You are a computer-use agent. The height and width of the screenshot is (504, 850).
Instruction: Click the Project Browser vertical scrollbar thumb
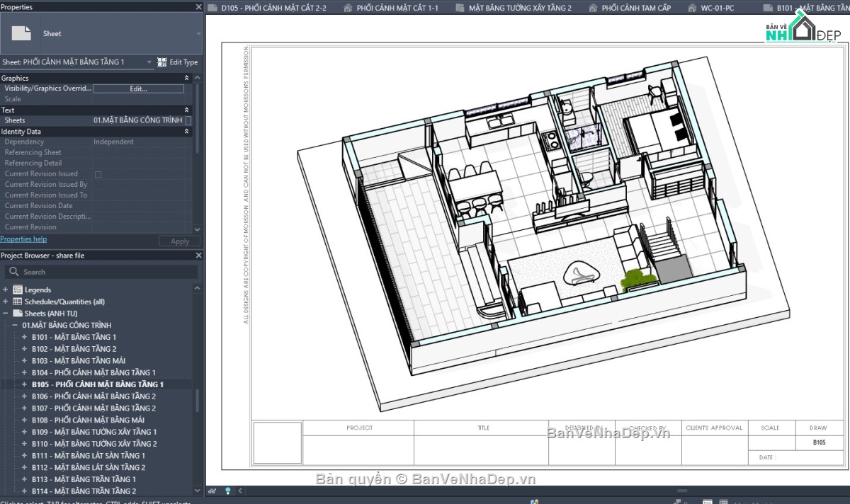(198, 401)
